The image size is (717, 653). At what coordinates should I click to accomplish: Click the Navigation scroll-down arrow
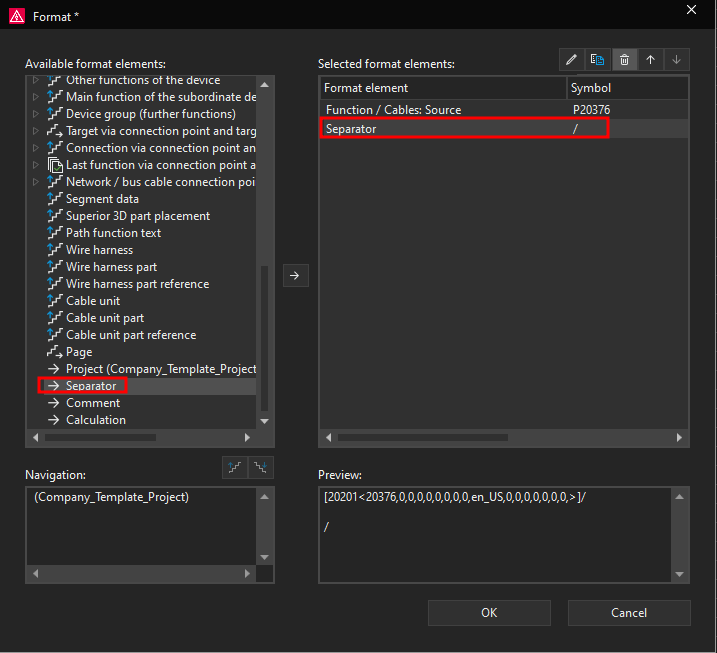pyautogui.click(x=264, y=557)
